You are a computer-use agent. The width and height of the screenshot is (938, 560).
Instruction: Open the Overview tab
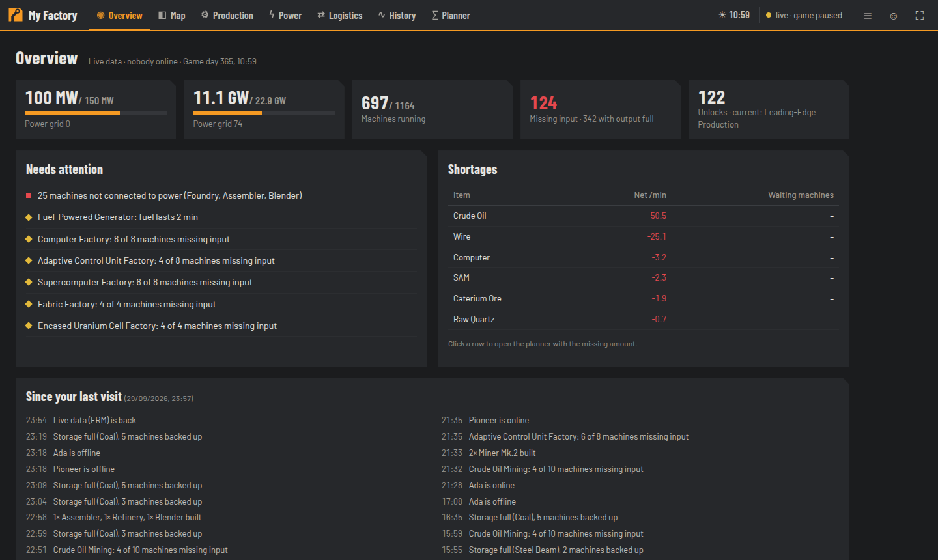coord(120,16)
